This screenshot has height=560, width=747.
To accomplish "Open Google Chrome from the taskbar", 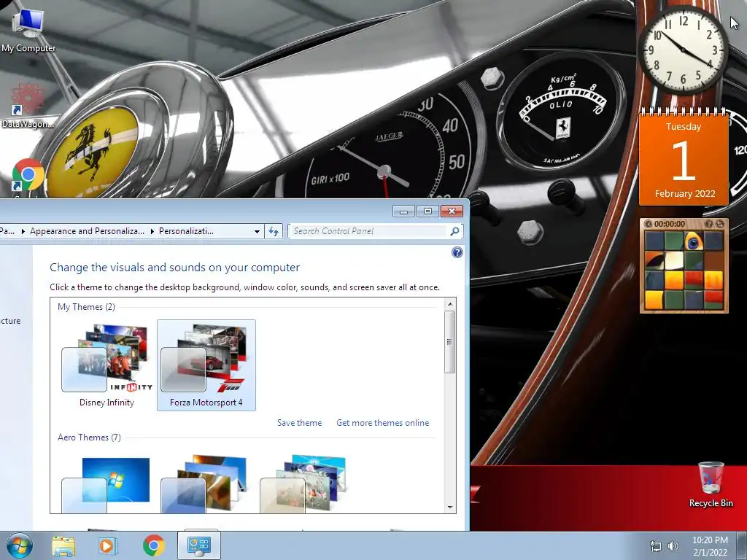I will pos(153,545).
